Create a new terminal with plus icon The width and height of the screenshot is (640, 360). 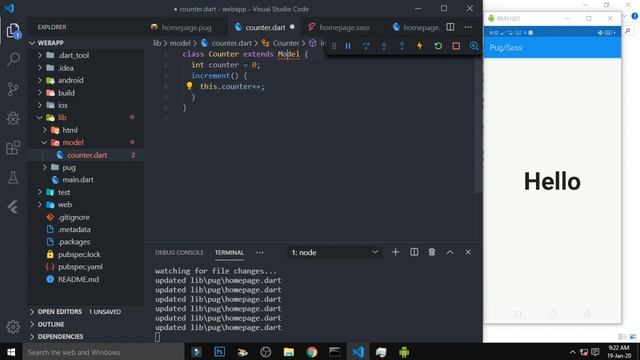(395, 252)
